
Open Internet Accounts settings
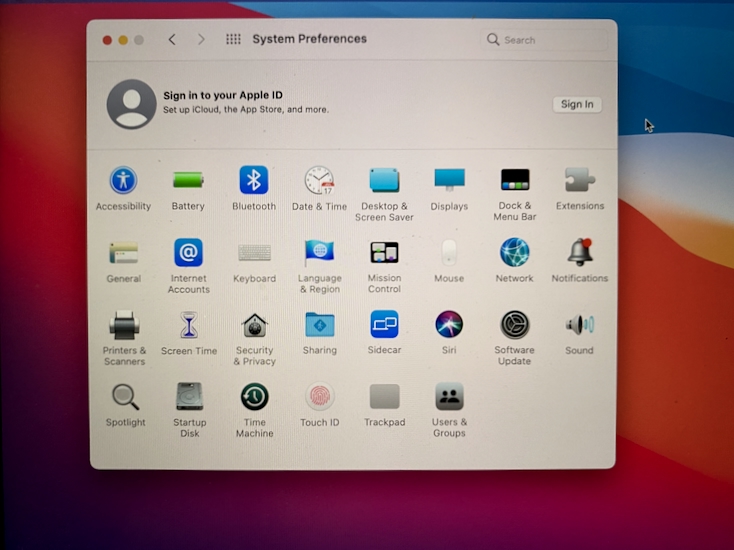tap(188, 253)
